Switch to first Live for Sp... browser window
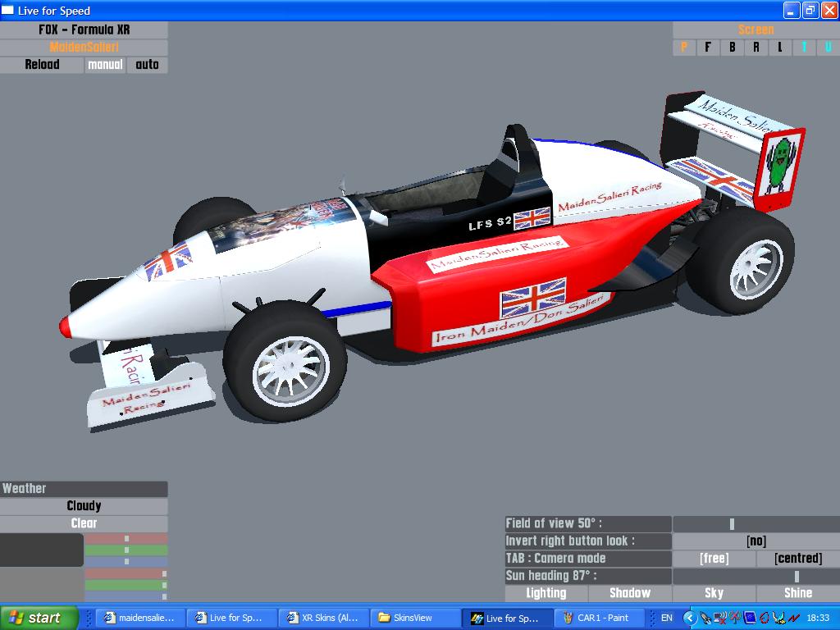Viewport: 840px width, 630px height. [x=232, y=618]
